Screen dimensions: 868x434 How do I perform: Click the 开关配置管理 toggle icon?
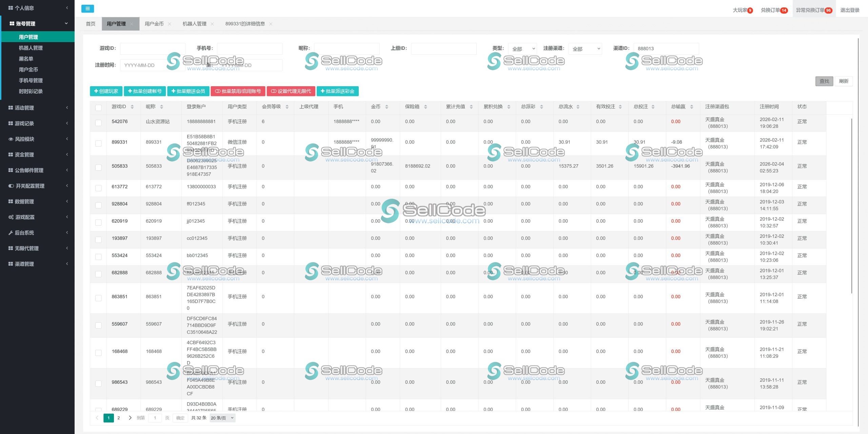point(11,186)
